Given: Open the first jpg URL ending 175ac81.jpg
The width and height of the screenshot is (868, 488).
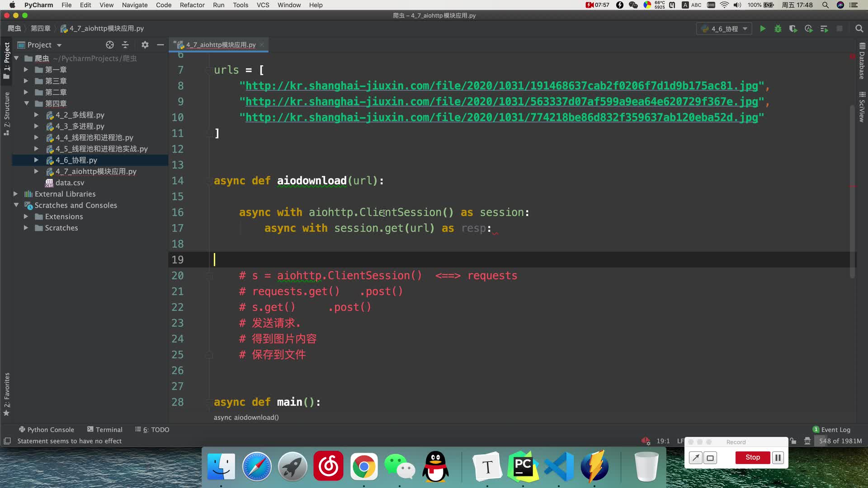Looking at the screenshot, I should pos(501,86).
